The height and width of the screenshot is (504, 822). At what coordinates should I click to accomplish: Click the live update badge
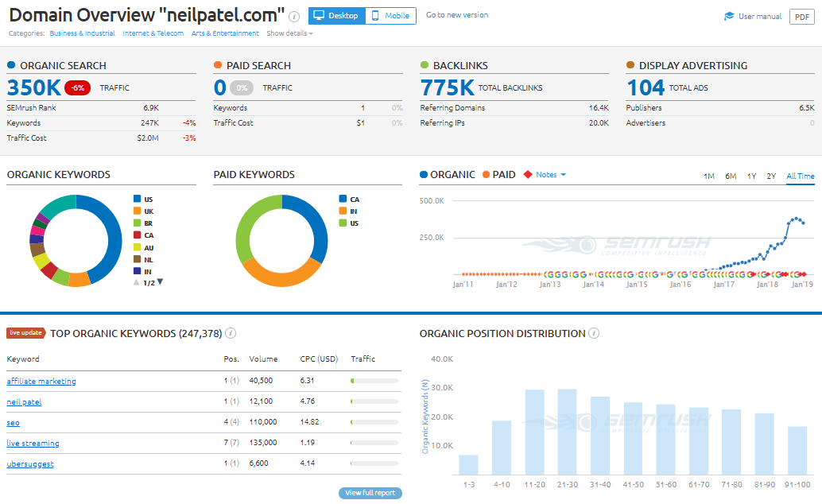pyautogui.click(x=25, y=333)
